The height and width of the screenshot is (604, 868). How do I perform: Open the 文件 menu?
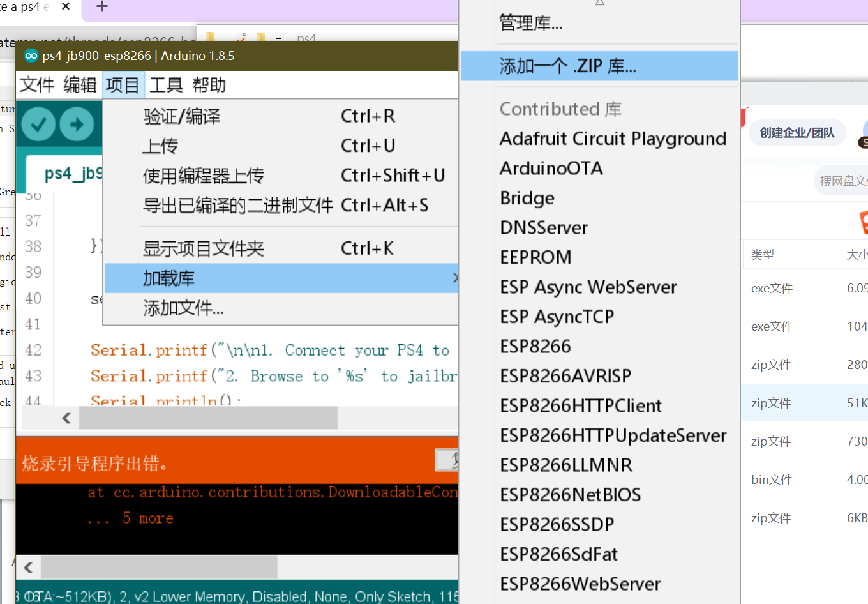click(x=37, y=85)
